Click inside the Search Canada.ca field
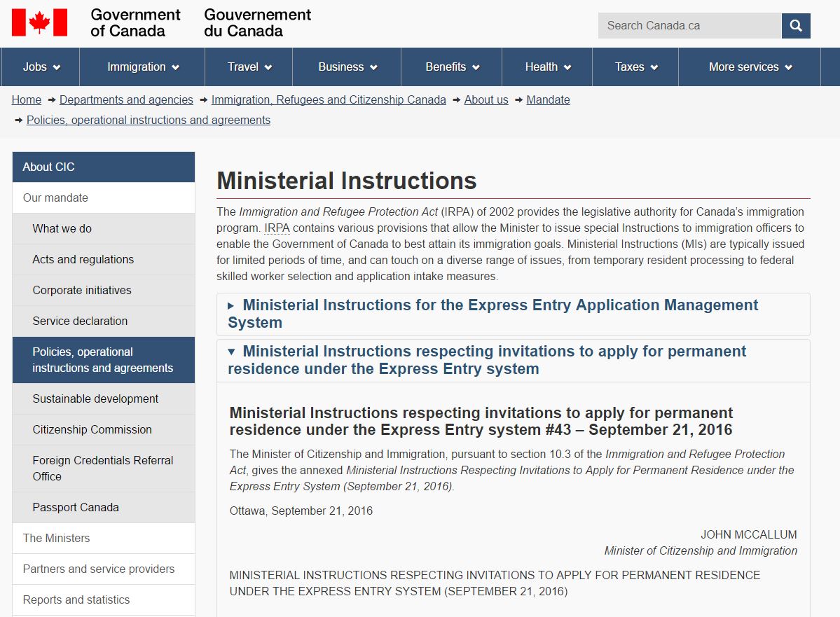The width and height of the screenshot is (840, 617). point(689,26)
